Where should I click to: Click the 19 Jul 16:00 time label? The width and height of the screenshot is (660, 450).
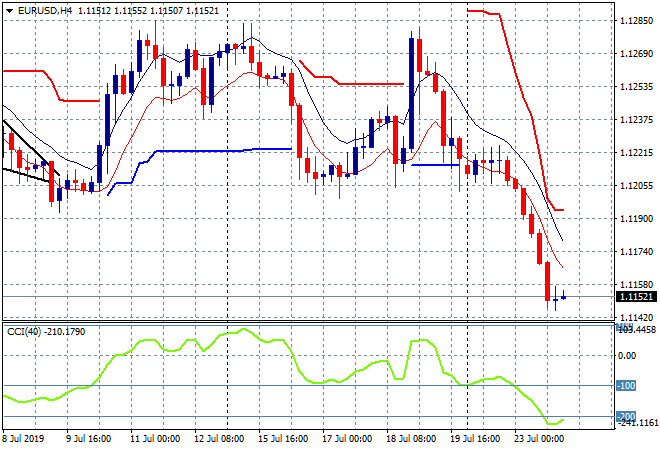tap(475, 439)
